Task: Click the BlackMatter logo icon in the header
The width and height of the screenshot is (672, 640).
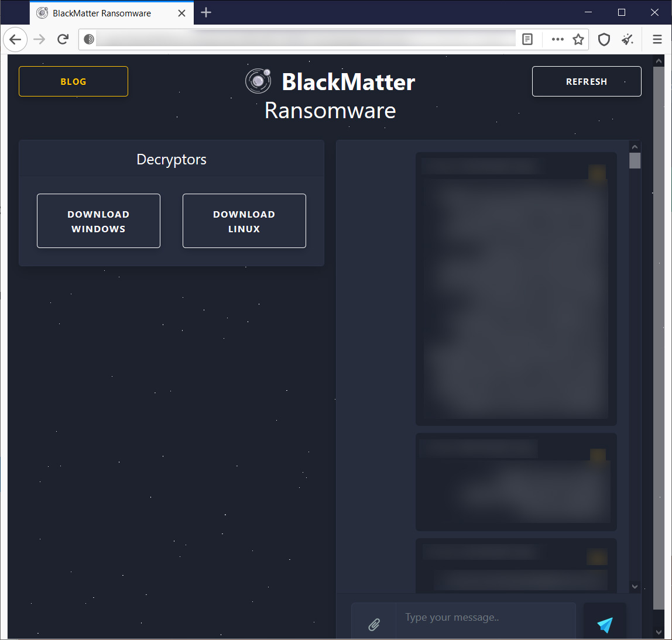Action: click(x=258, y=81)
